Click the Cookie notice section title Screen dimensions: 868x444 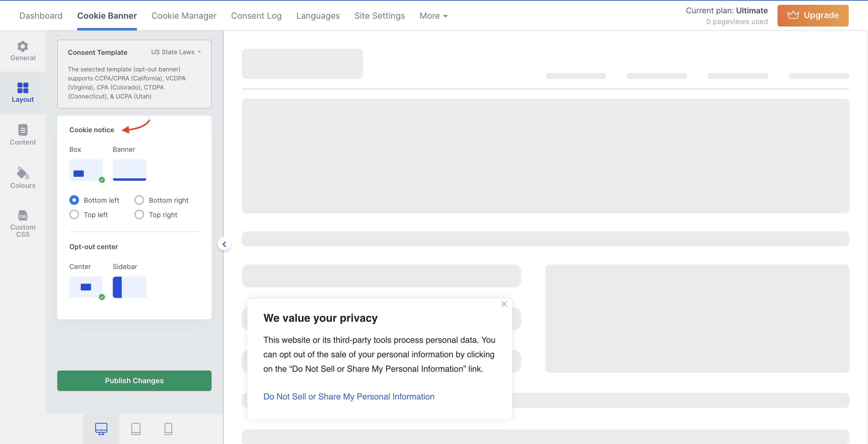click(x=92, y=130)
